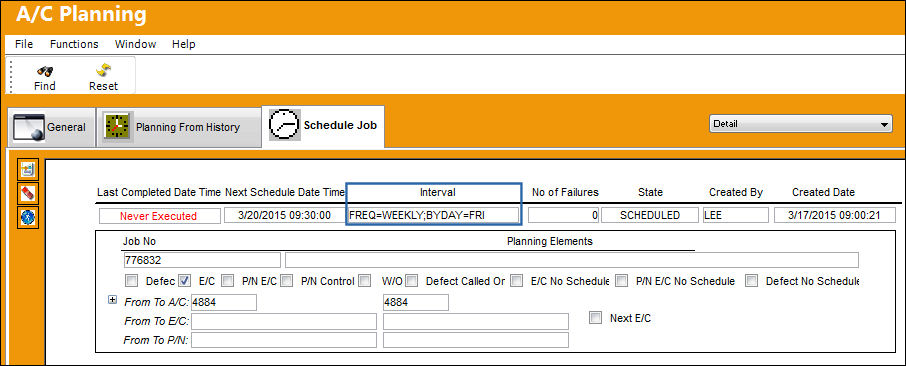Select the Schedule Job tab
906x366 pixels.
click(x=323, y=125)
